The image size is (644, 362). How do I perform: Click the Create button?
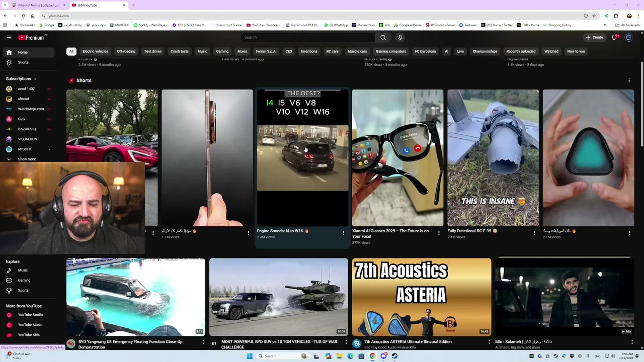(x=594, y=37)
